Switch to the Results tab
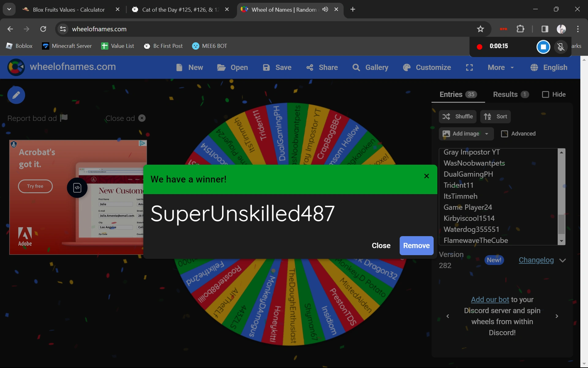The height and width of the screenshot is (368, 588). point(511,94)
